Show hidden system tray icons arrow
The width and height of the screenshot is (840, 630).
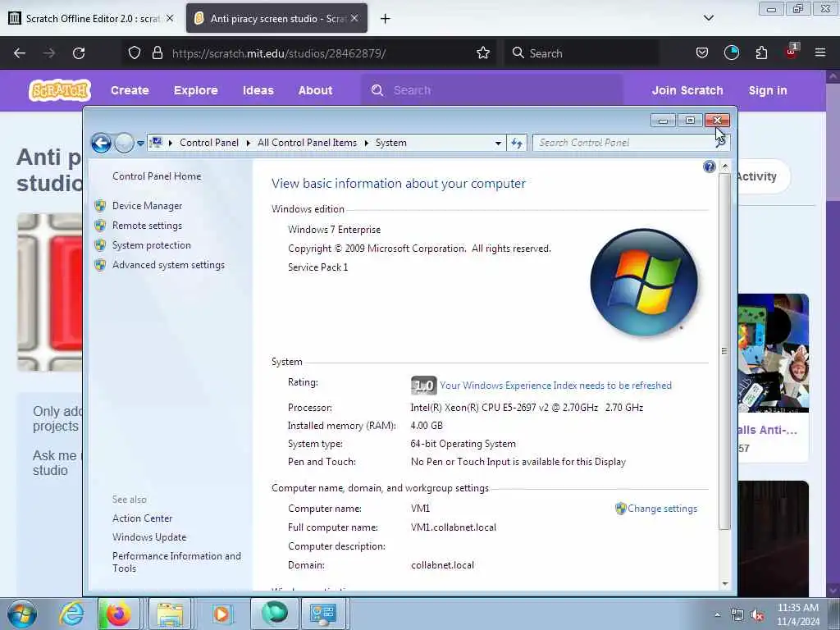click(717, 614)
